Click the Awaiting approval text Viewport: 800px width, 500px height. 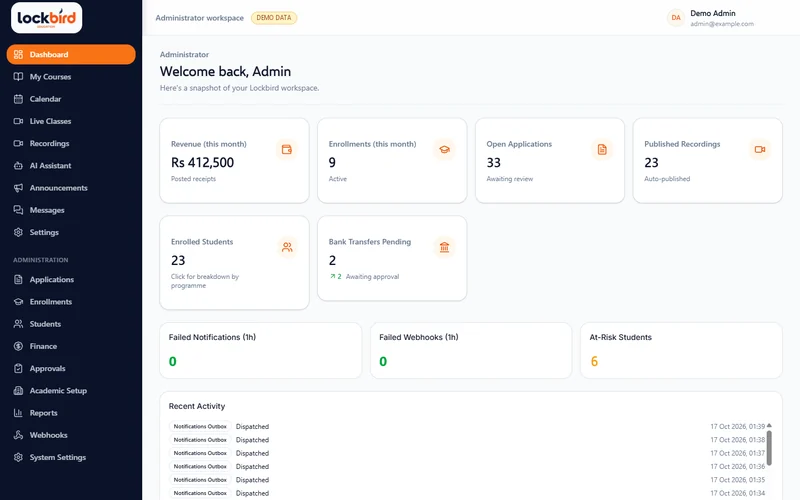(x=372, y=277)
